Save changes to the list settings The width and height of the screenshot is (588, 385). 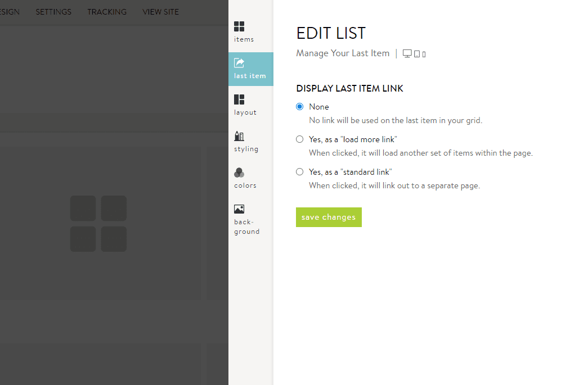click(329, 217)
